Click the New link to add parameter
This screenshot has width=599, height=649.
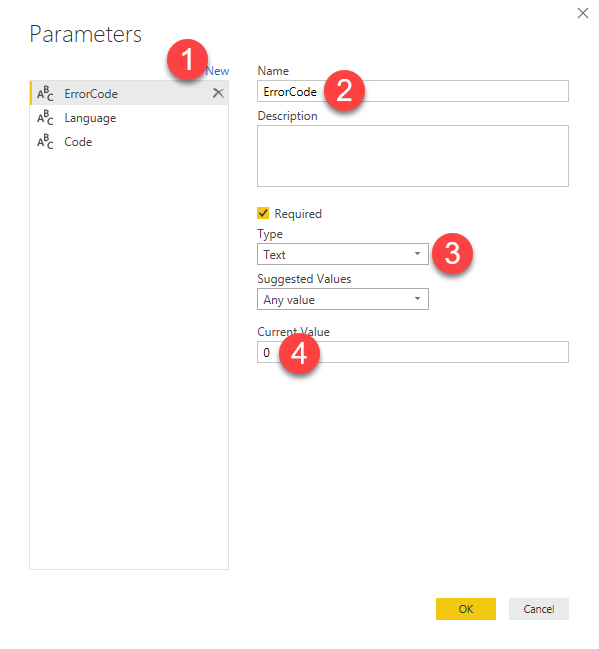[x=218, y=71]
